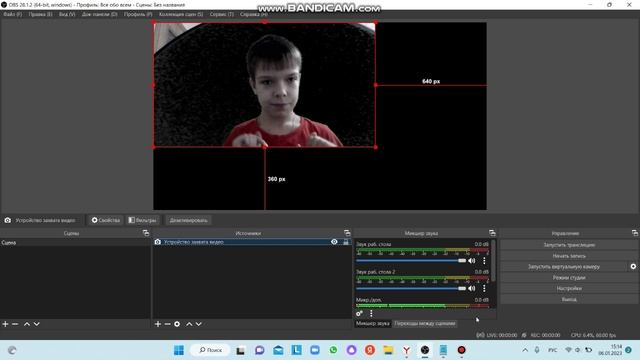The image size is (640, 360).
Task: Click the Свойства button
Action: [x=106, y=220]
